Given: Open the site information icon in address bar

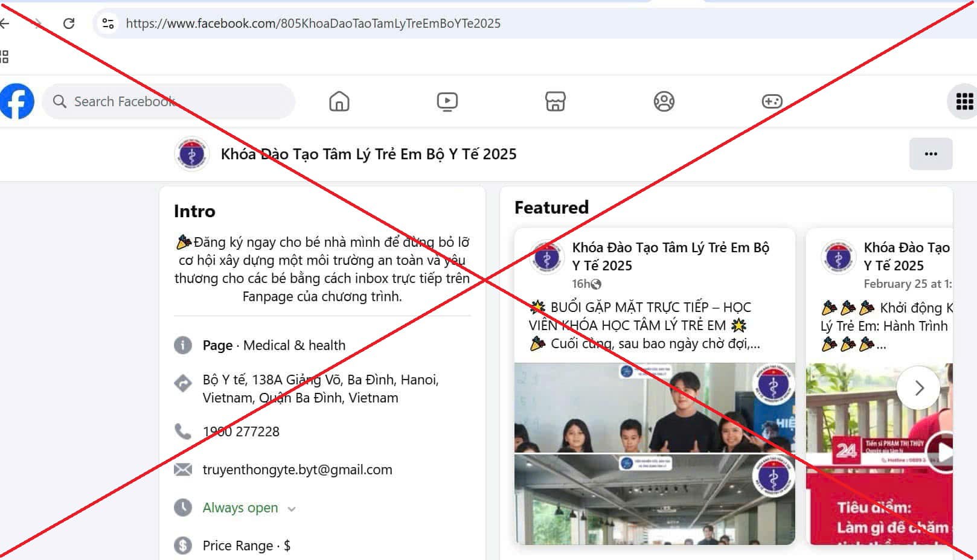Looking at the screenshot, I should [107, 24].
